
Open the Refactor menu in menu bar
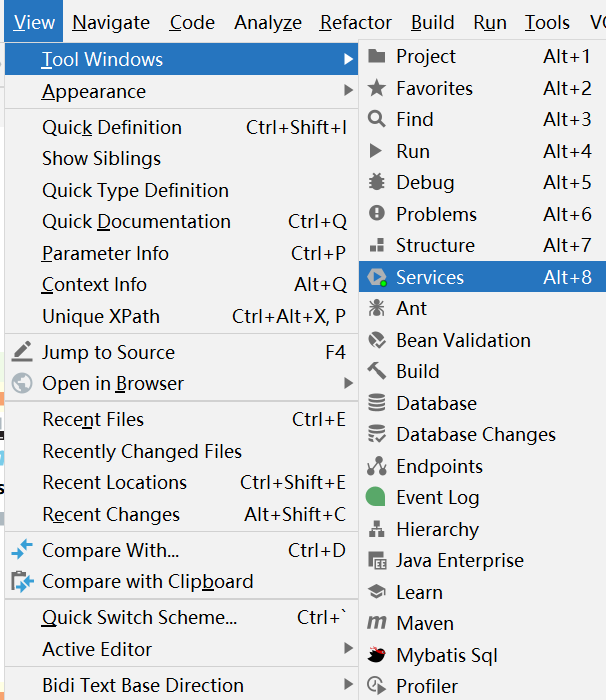point(356,22)
